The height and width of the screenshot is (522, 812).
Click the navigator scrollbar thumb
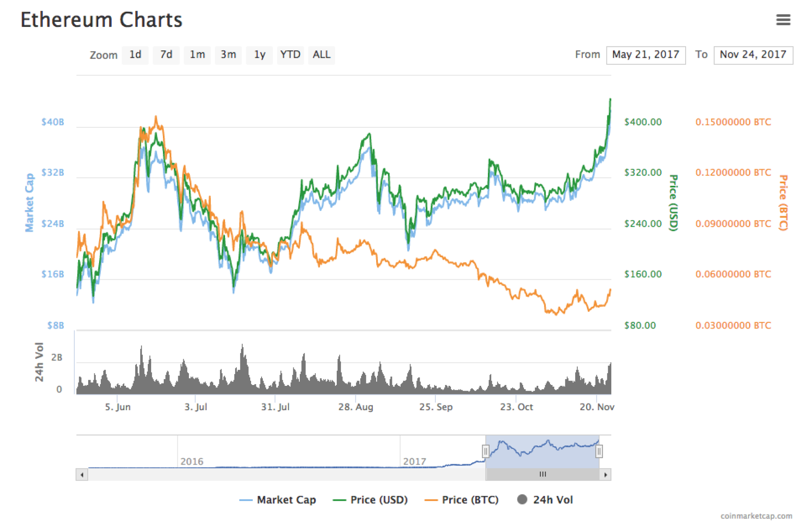coord(543,474)
